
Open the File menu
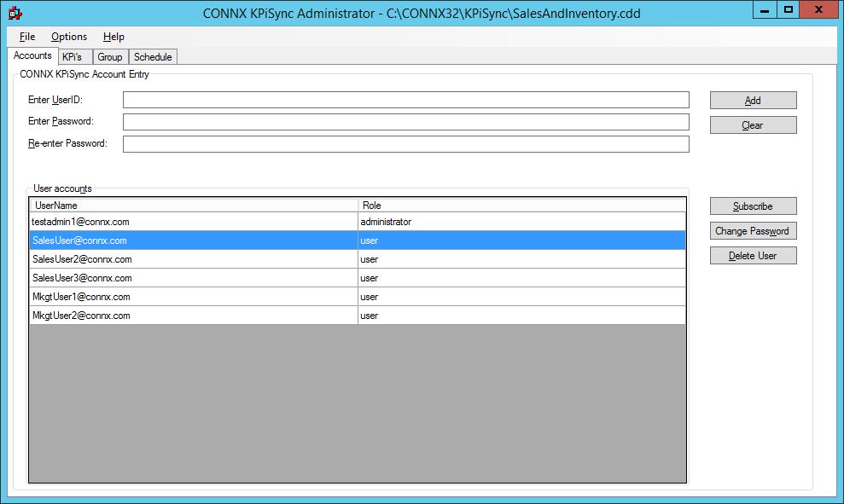coord(27,37)
